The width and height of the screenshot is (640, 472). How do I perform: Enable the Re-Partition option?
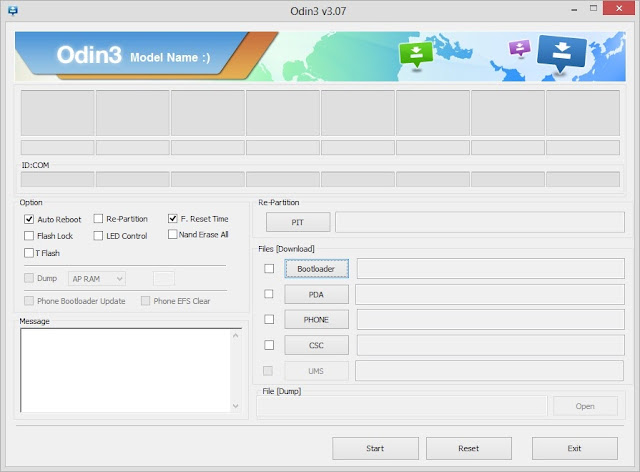coord(98,219)
